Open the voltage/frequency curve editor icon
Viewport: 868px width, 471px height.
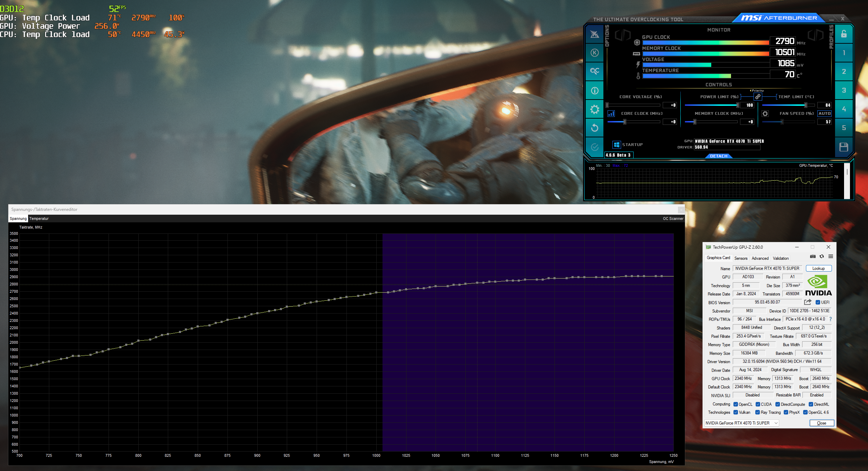click(611, 113)
